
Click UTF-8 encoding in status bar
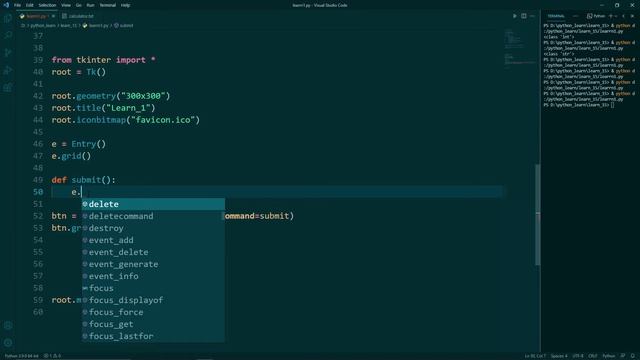click(578, 356)
